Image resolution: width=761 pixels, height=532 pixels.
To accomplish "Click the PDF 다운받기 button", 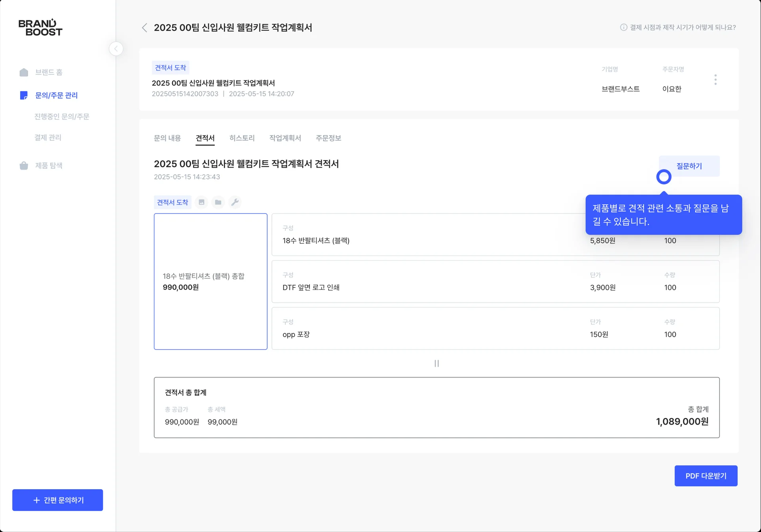I will pos(706,476).
